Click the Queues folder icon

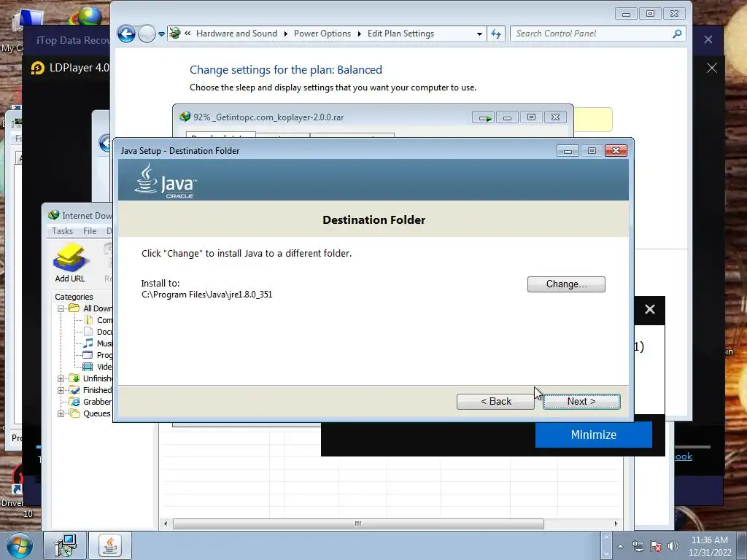tap(74, 413)
